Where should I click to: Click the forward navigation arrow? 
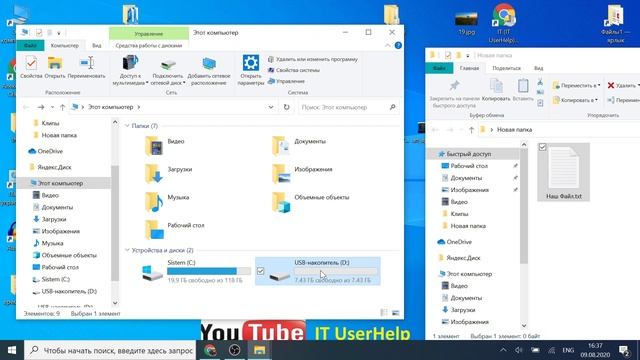point(41,107)
